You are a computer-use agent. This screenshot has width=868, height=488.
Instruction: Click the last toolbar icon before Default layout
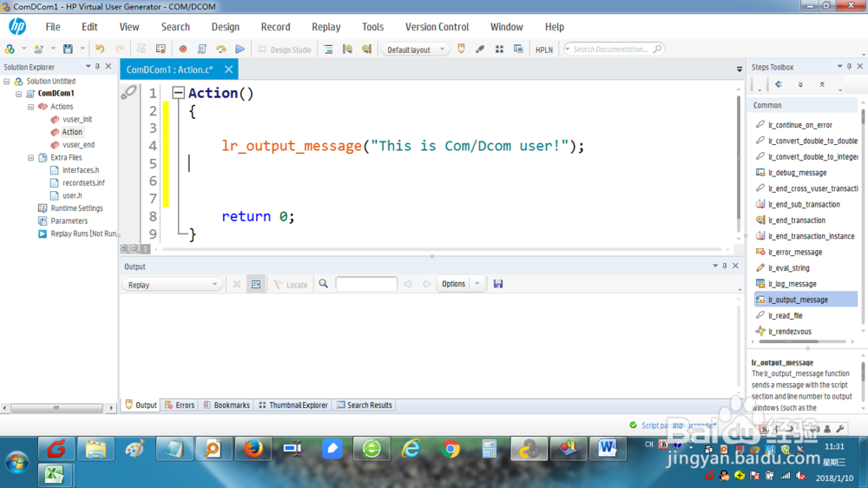coord(366,49)
